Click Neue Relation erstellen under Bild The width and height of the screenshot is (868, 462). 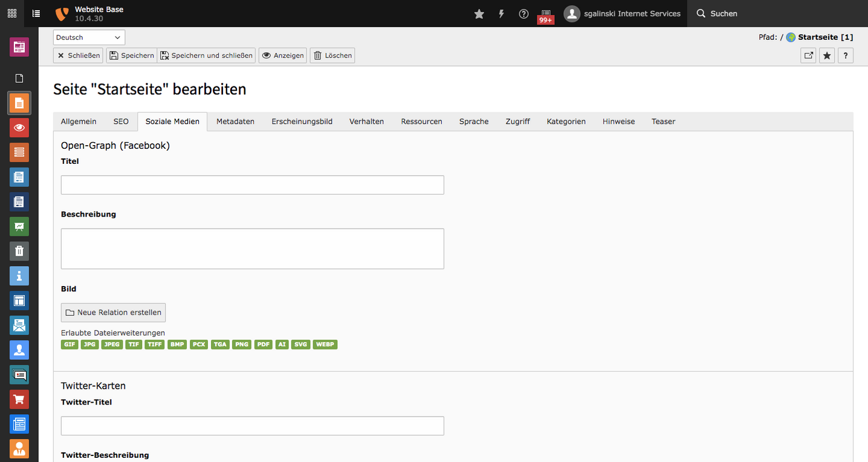pos(113,312)
